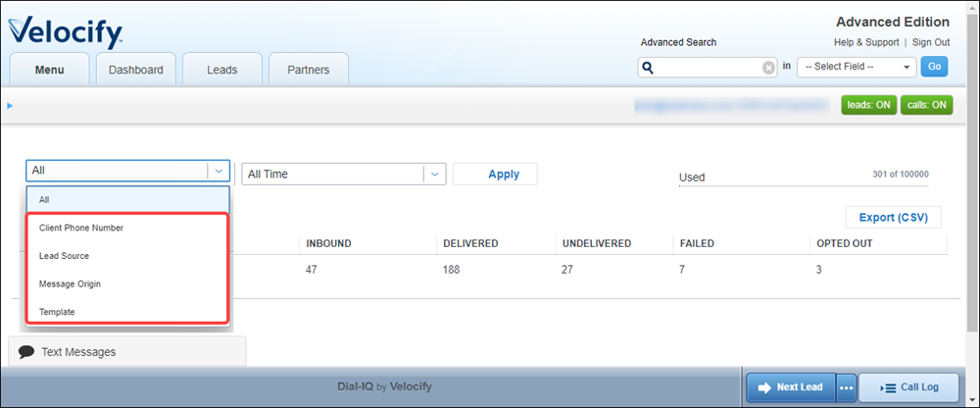Screen dimensions: 980x408
Task: Click the 301 of 100000 usage text
Action: (x=901, y=174)
